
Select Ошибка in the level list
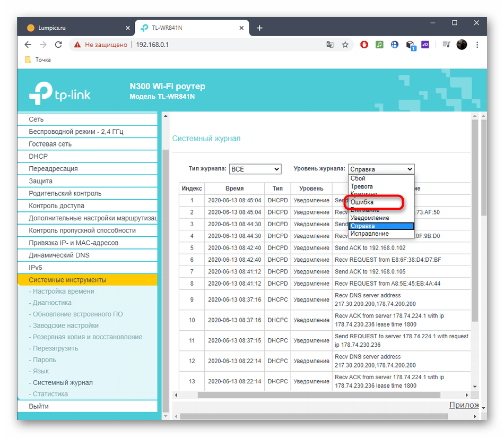[x=381, y=202]
